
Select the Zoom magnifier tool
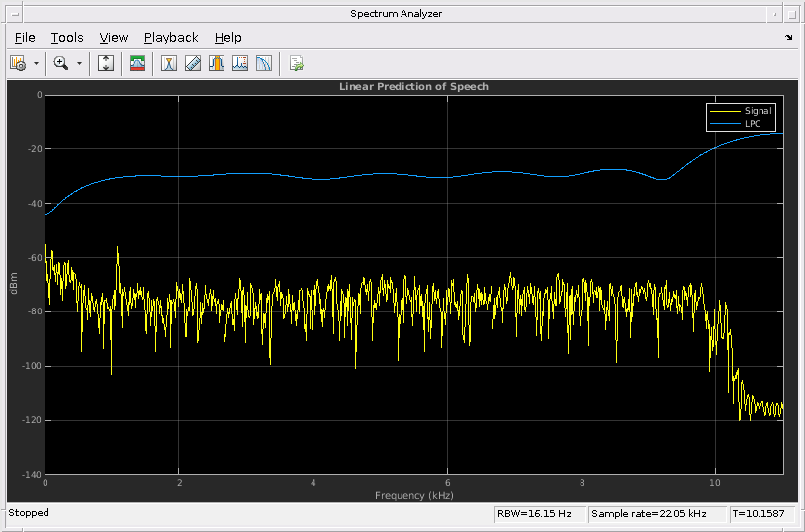61,63
